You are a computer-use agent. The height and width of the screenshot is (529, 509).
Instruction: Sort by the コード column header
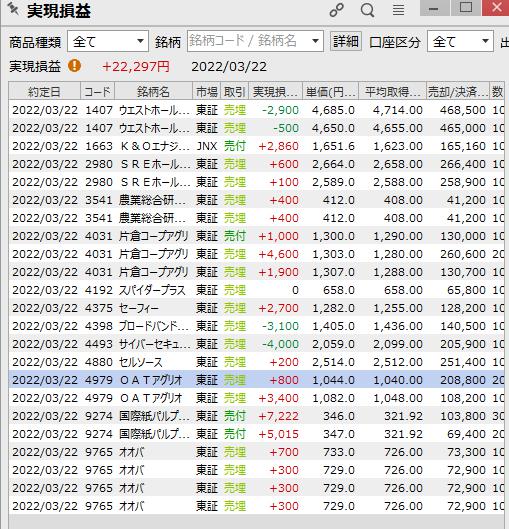97,92
